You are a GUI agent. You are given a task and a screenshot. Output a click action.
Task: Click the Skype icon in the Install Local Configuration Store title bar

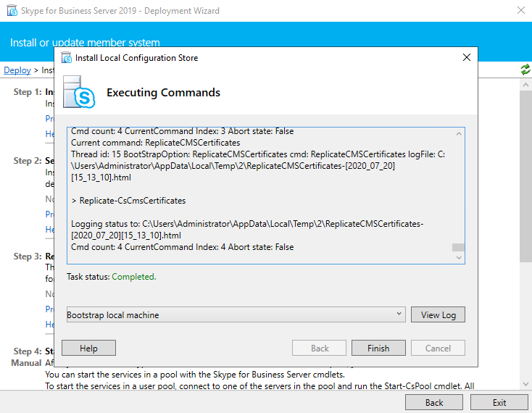(67, 58)
